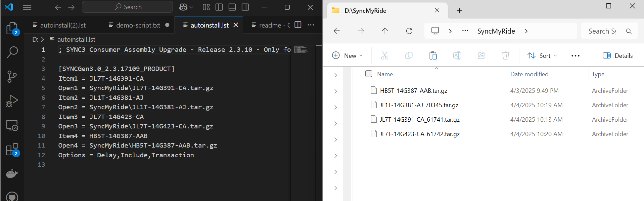This screenshot has height=201, width=644.
Task: Expand chevron after monitor icon in address bar
Action: click(x=450, y=31)
